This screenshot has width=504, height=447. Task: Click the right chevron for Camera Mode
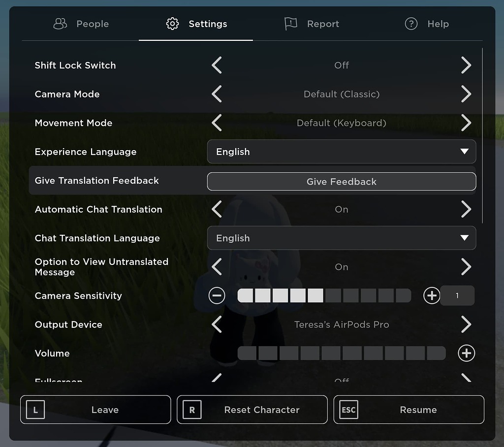[466, 94]
